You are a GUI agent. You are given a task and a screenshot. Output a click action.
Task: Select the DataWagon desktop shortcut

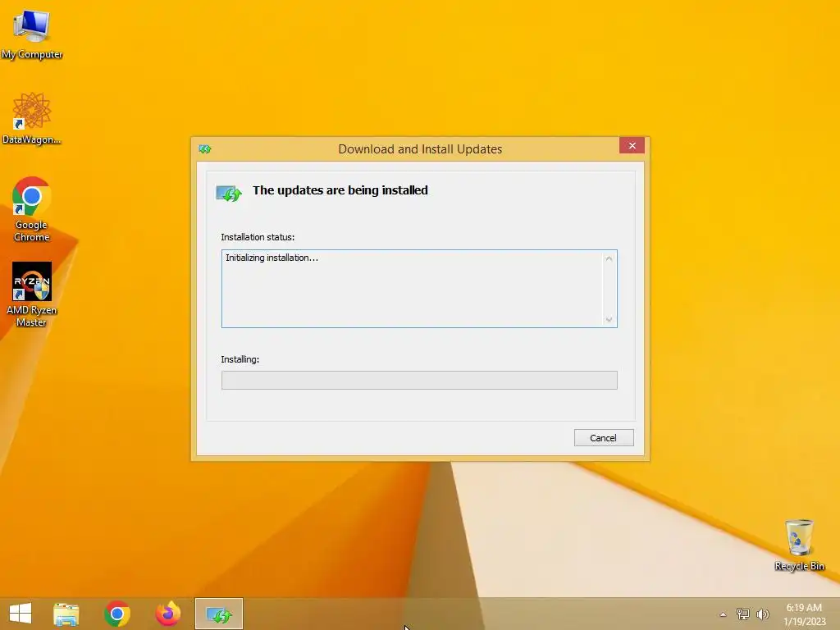(32, 118)
